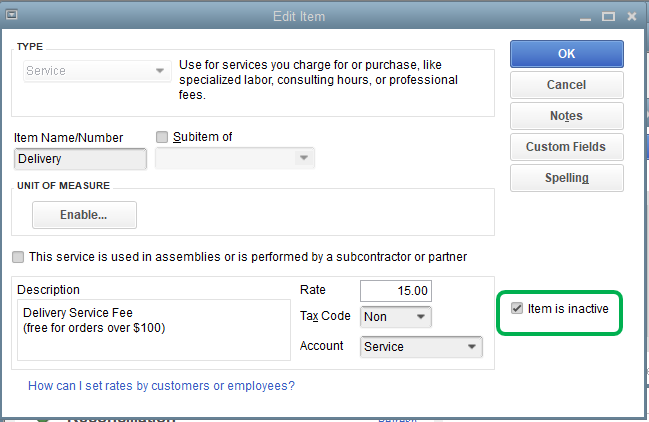The height and width of the screenshot is (422, 649).
Task: Open Custom Fields dialog
Action: (x=566, y=147)
